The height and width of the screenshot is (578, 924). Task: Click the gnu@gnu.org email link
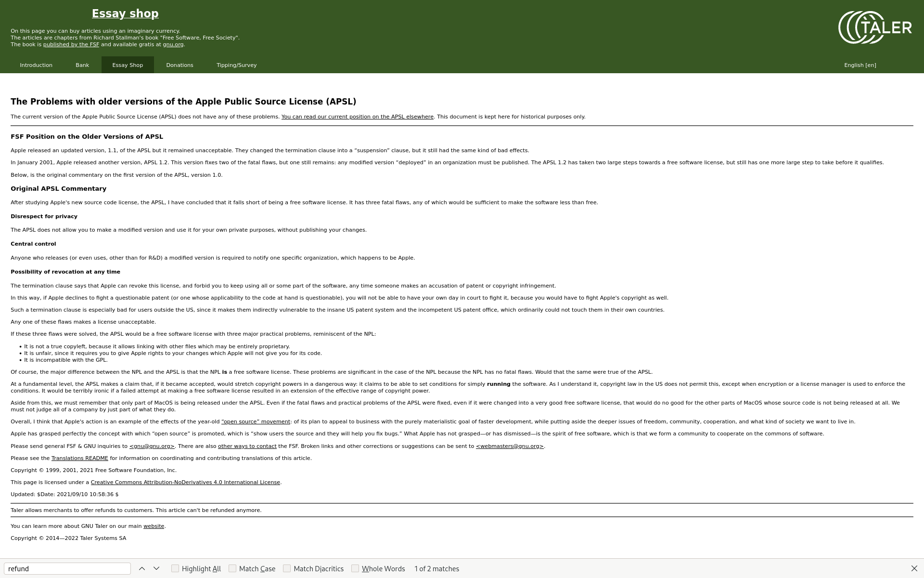coord(152,446)
